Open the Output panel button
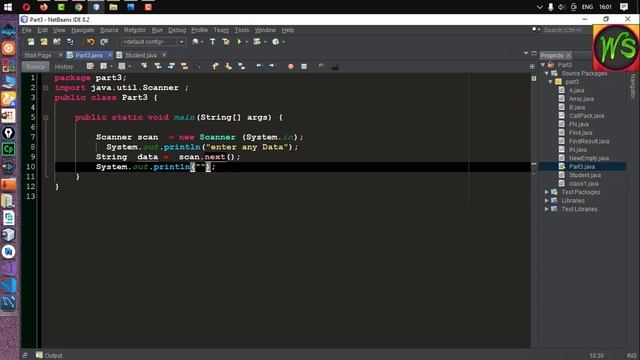The height and width of the screenshot is (360, 640). pos(49,356)
